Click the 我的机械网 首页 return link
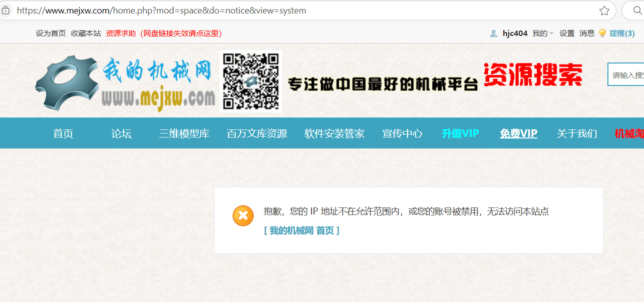 click(301, 230)
